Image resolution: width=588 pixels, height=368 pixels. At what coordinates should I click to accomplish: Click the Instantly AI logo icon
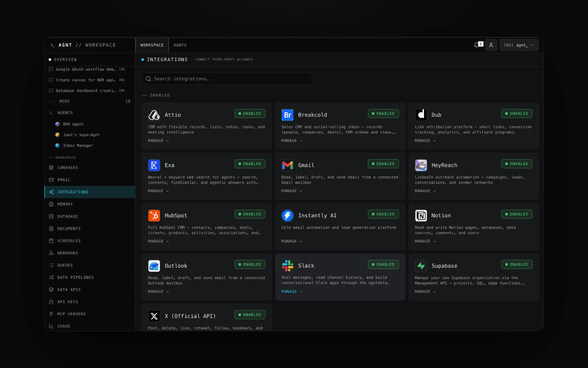pyautogui.click(x=287, y=216)
